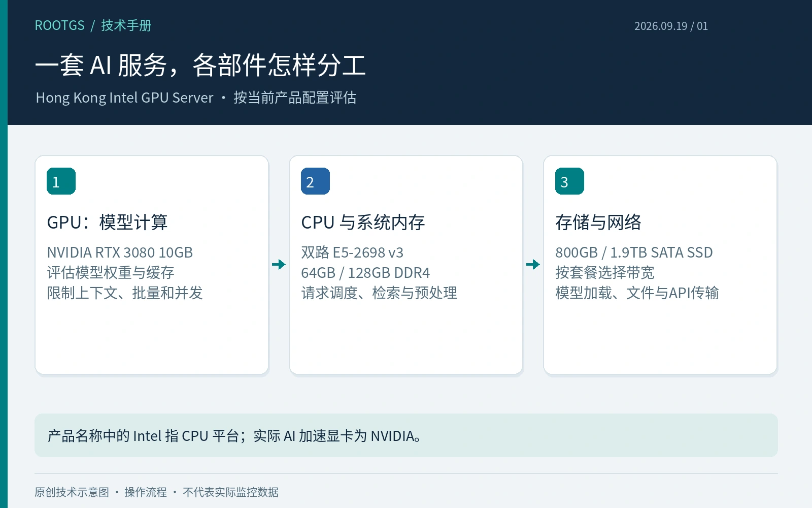
Task: Click the line 评估模型权重与缓存
Action: coord(111,273)
